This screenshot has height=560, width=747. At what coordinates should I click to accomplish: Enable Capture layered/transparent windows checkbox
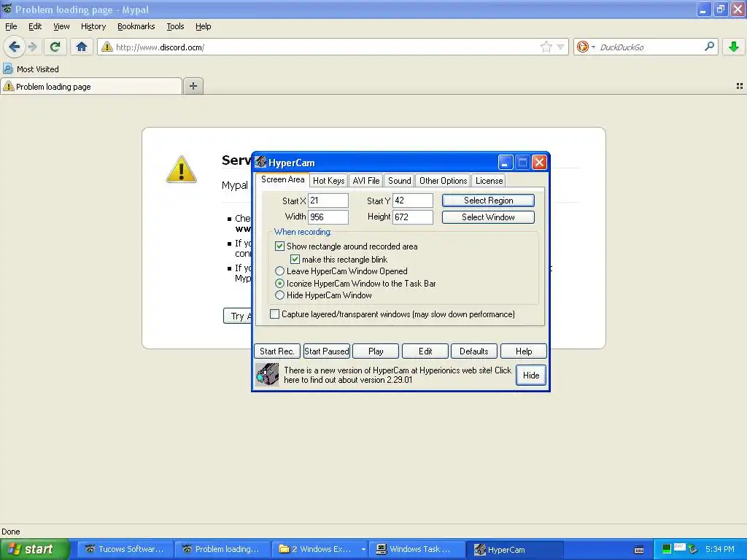tap(274, 314)
